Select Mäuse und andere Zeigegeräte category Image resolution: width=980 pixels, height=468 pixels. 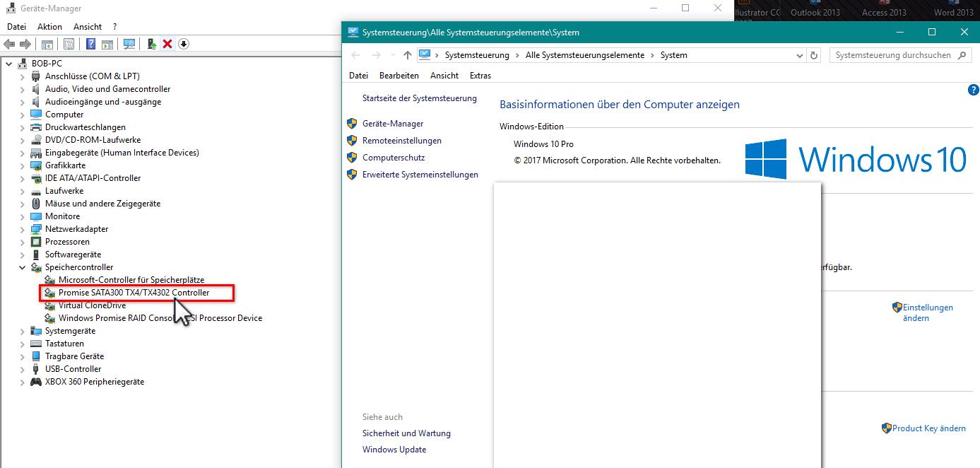click(x=102, y=204)
